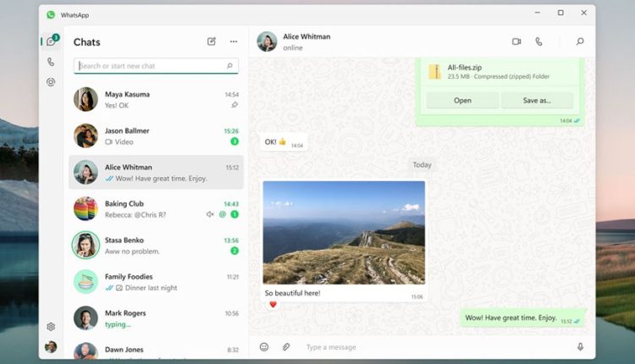The width and height of the screenshot is (635, 364).
Task: Click the heart reaction under the photo
Action: (x=273, y=304)
